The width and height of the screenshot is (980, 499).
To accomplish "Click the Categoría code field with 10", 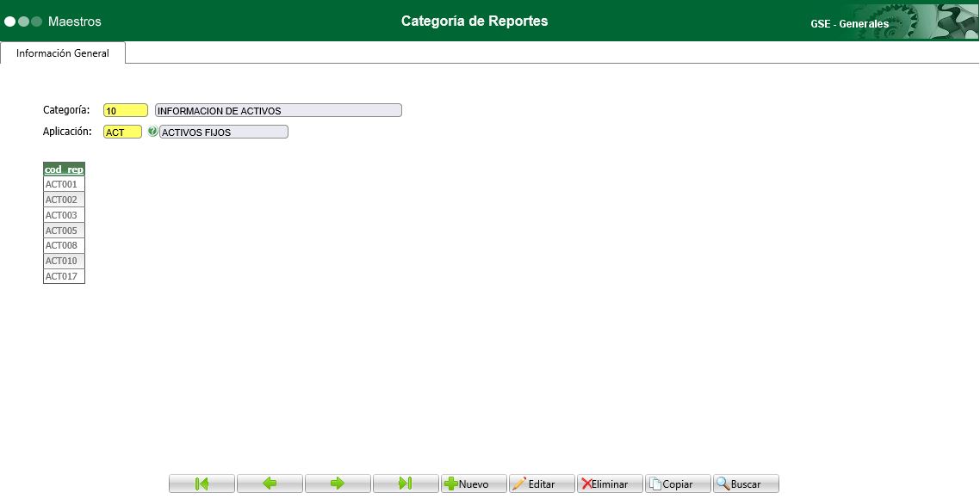I will [x=126, y=110].
